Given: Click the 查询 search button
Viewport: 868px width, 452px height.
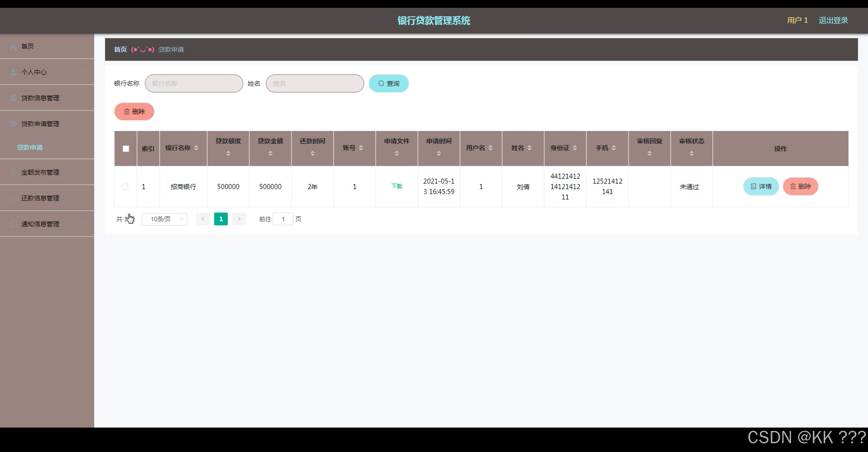Looking at the screenshot, I should (389, 83).
